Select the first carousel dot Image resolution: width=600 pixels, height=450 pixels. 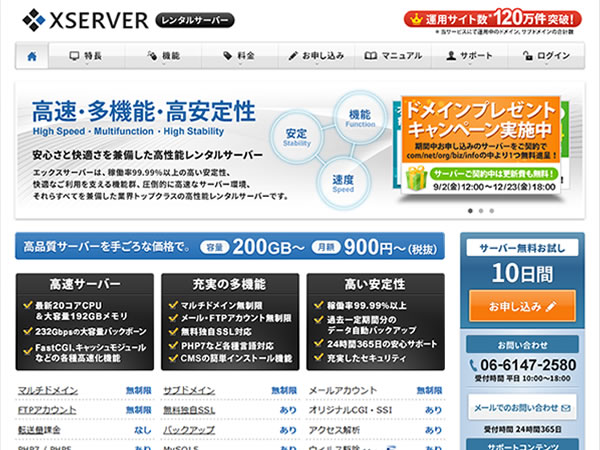470,211
